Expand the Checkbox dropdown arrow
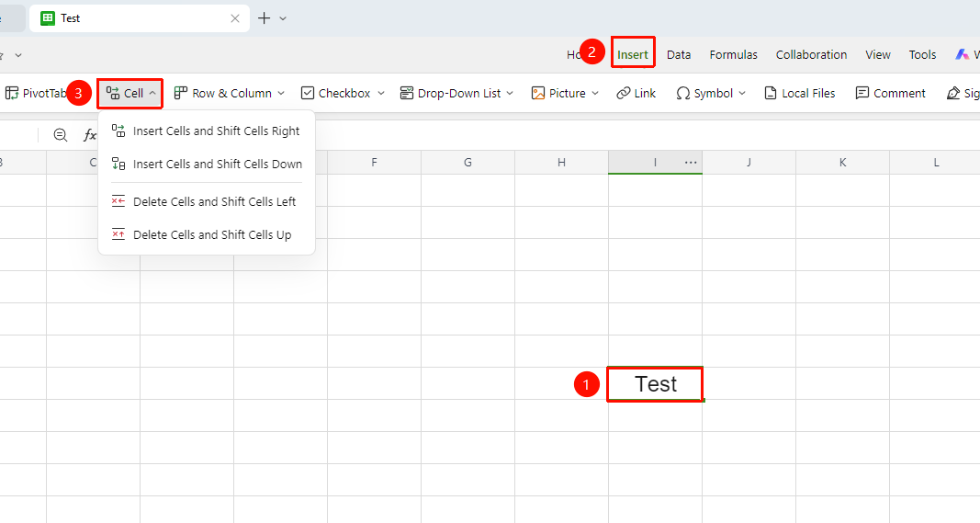 click(380, 93)
